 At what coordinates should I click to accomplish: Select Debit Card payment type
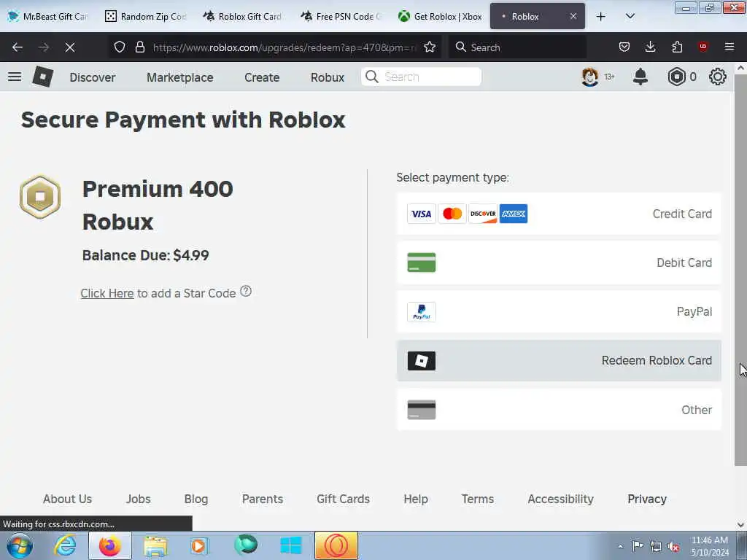[559, 262]
